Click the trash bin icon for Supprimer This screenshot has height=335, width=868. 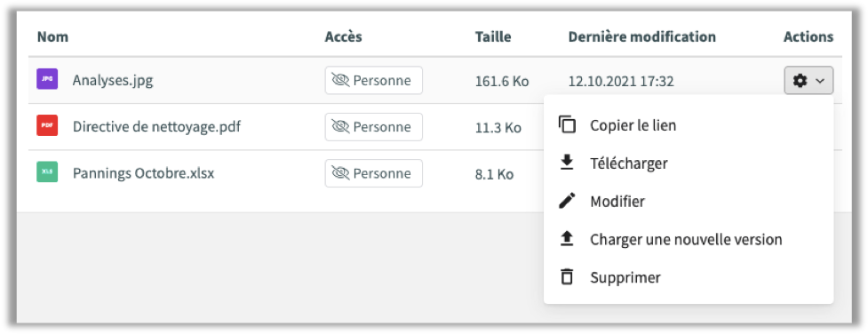[x=567, y=277]
